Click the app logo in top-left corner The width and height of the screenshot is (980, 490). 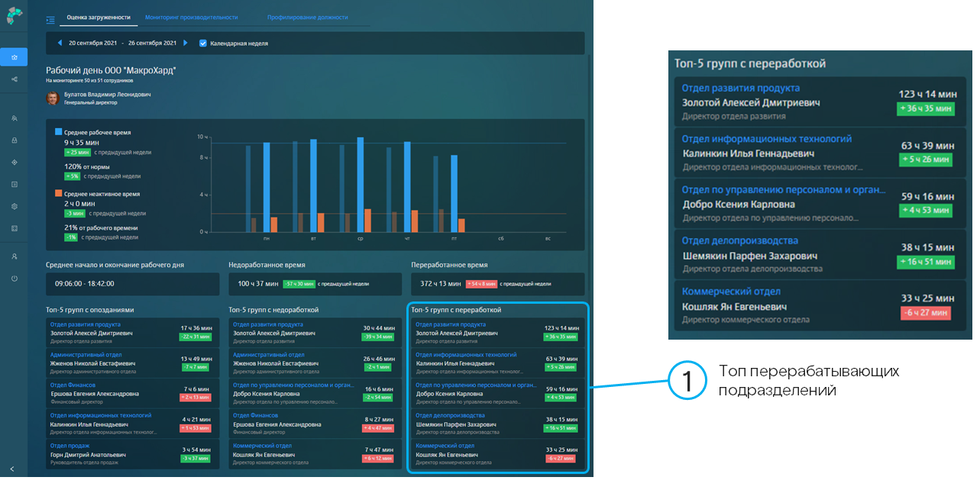tap(14, 15)
